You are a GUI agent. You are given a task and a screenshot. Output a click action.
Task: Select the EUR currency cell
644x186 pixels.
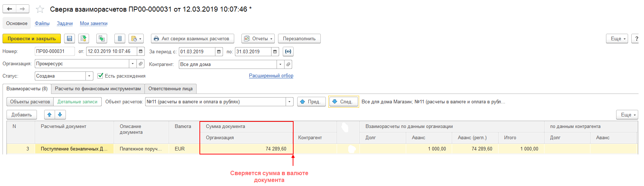[184, 149]
